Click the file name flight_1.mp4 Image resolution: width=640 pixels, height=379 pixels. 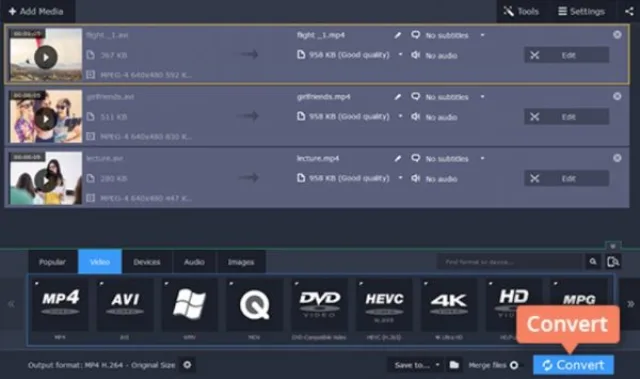click(x=321, y=35)
